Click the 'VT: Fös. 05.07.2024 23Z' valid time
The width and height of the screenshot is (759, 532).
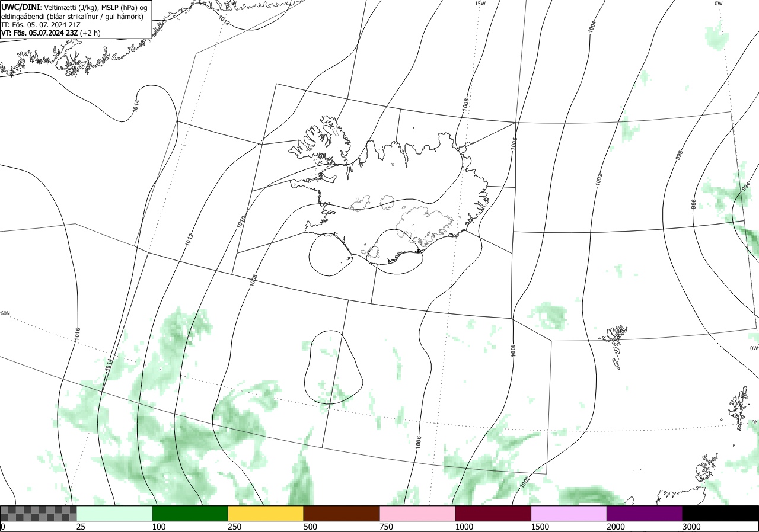pyautogui.click(x=39, y=33)
